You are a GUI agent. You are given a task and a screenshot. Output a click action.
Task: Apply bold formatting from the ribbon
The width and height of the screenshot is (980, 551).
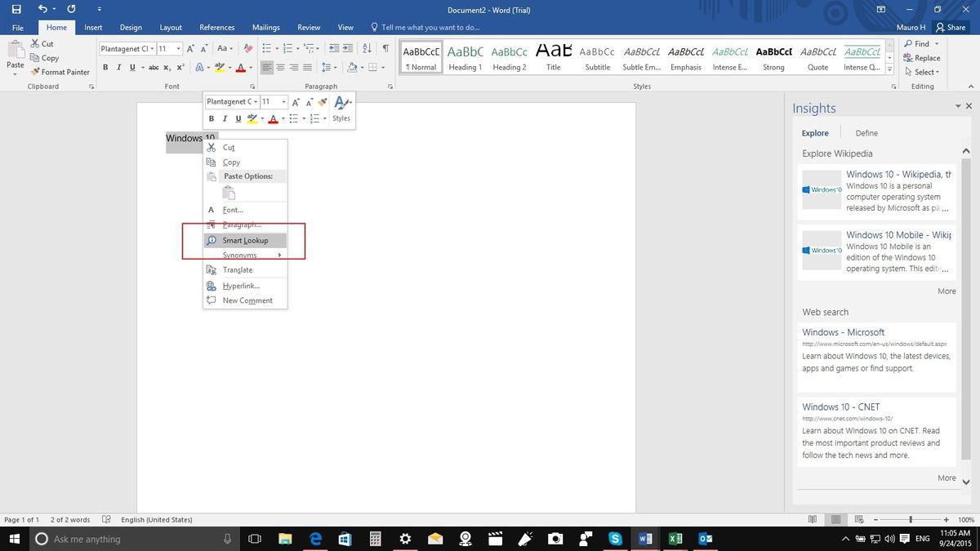(105, 67)
